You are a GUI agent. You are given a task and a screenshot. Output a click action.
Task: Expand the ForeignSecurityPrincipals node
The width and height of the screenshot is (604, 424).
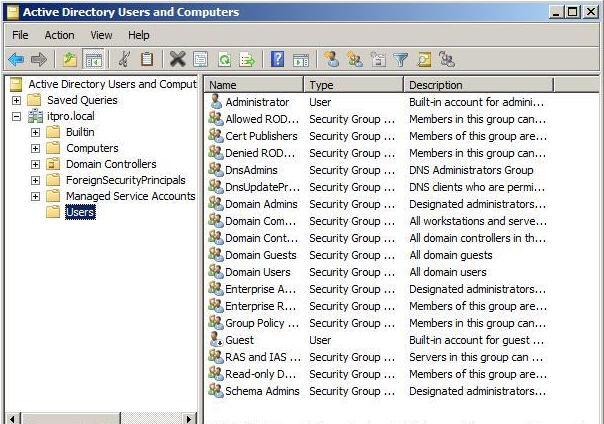pos(35,180)
